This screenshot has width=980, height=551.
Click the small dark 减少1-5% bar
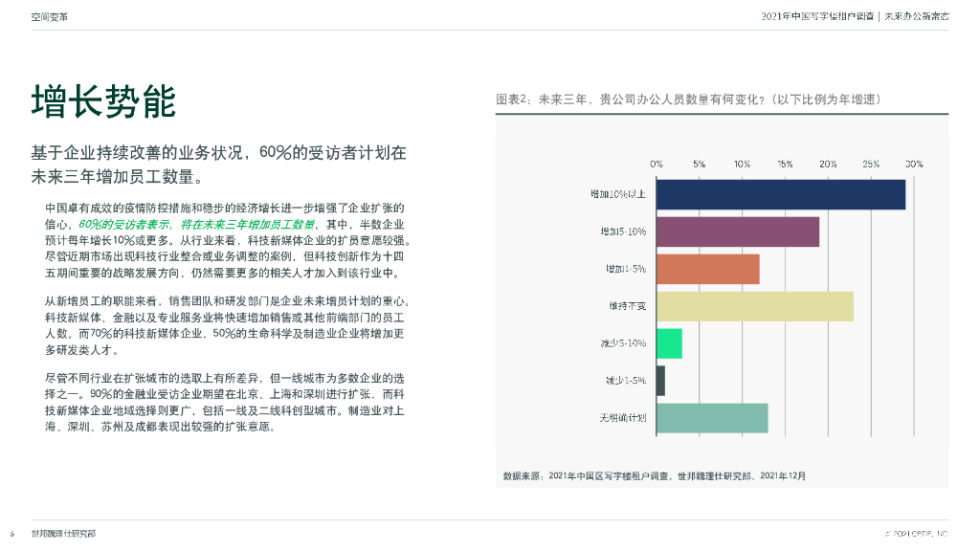tap(660, 381)
